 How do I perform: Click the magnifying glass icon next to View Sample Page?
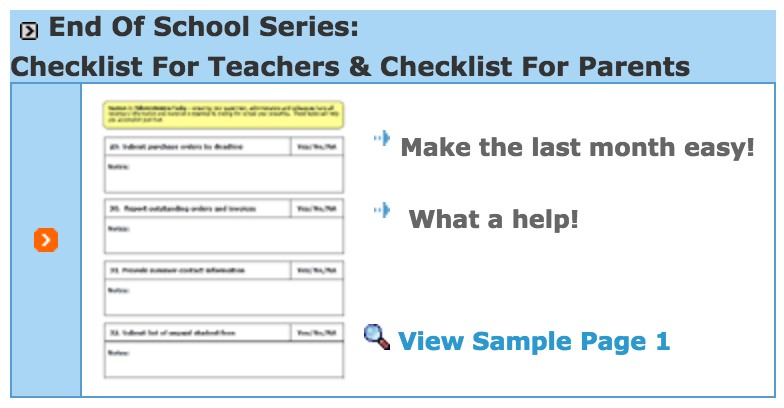(x=377, y=337)
